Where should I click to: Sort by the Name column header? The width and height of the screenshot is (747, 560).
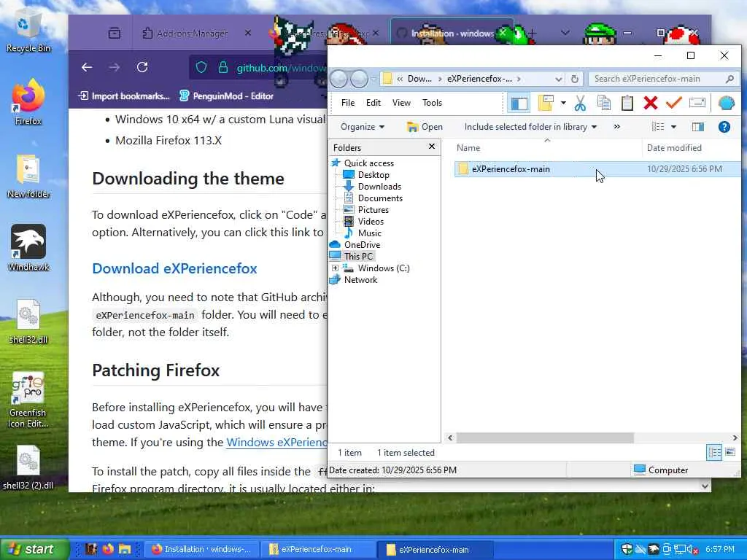point(547,147)
